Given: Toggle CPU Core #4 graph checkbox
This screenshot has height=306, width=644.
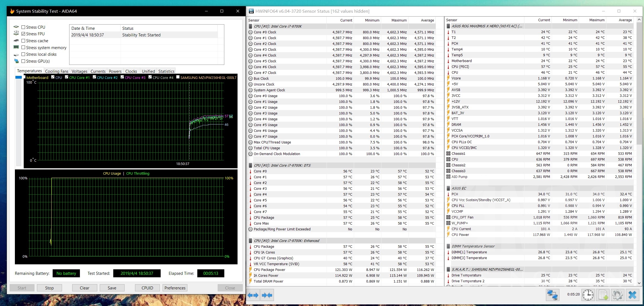Looking at the screenshot, I should (x=150, y=77).
